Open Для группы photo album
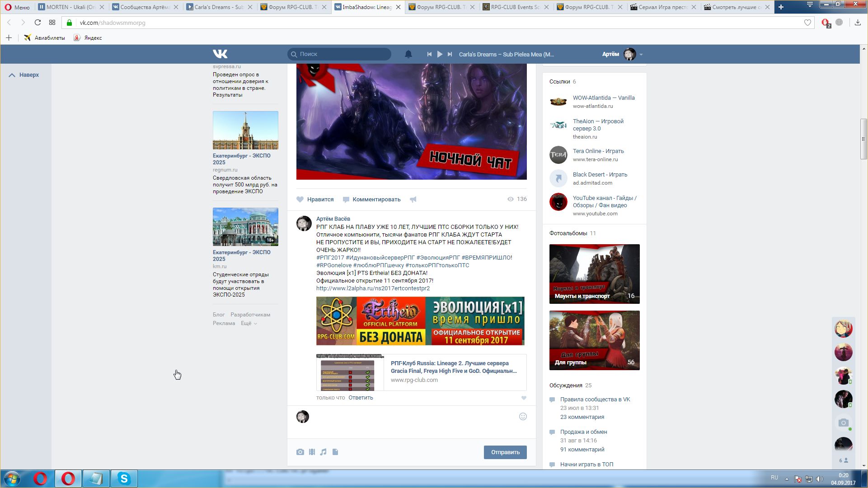The height and width of the screenshot is (488, 868). (595, 340)
